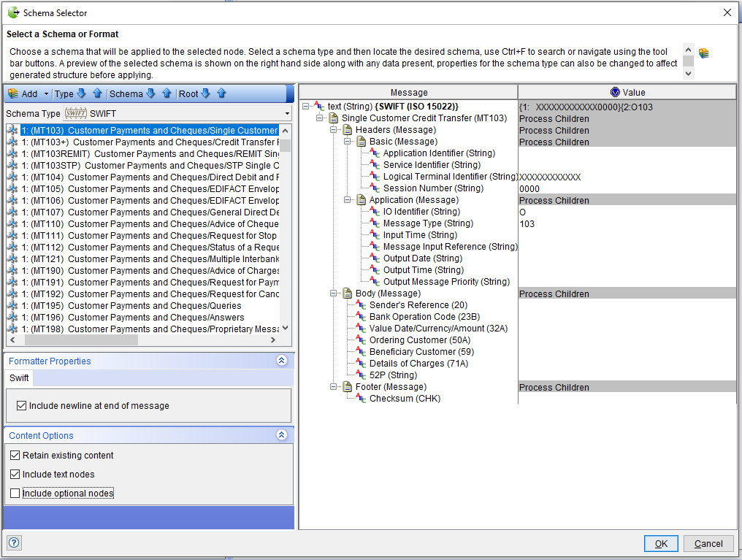Click the books icon beside the description
Screen dimensions: 742x560
coord(704,53)
